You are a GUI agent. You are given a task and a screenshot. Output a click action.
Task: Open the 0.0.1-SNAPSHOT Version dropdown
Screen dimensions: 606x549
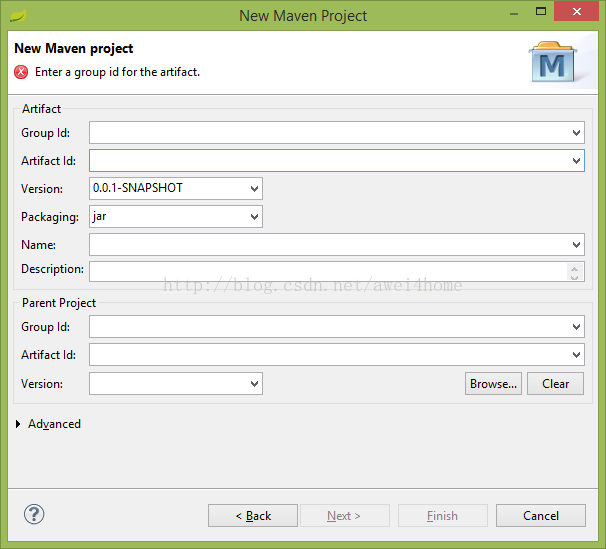click(x=254, y=189)
